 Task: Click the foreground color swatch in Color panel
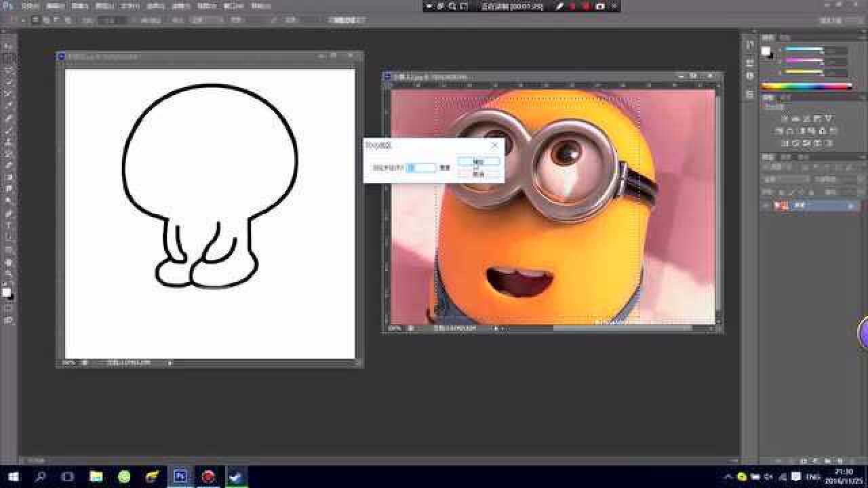[x=766, y=51]
